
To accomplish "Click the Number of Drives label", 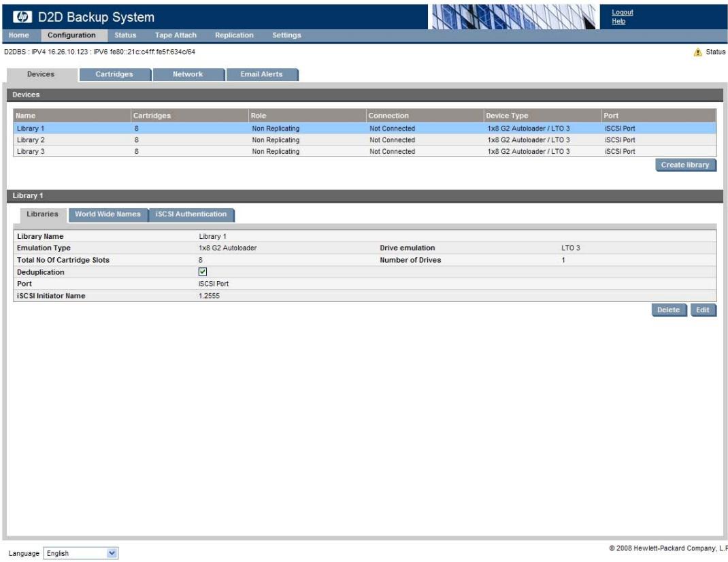I will point(410,260).
